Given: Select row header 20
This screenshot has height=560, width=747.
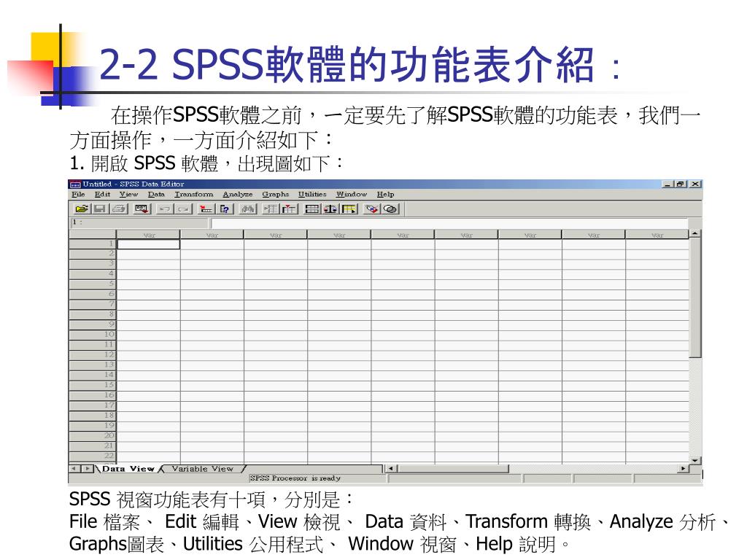Looking at the screenshot, I should click(x=93, y=436).
